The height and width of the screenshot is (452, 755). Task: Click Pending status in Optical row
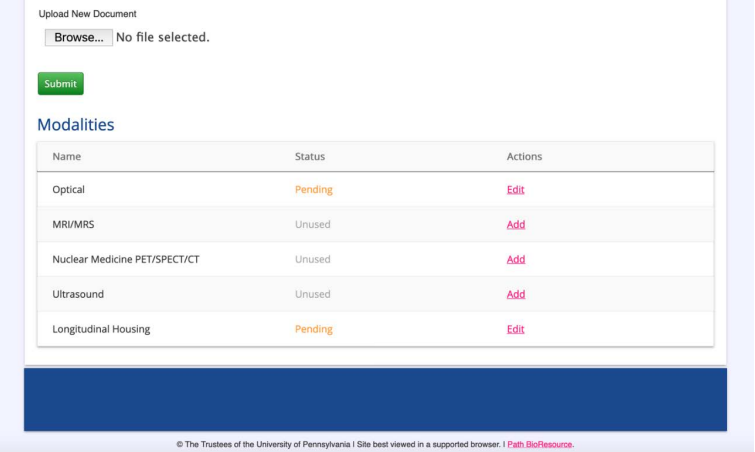[313, 190]
